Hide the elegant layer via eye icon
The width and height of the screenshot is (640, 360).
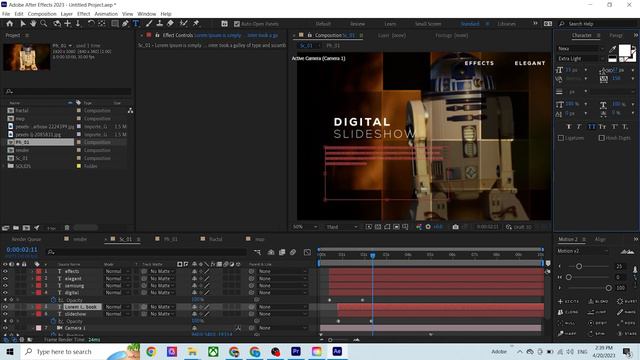tap(5, 278)
